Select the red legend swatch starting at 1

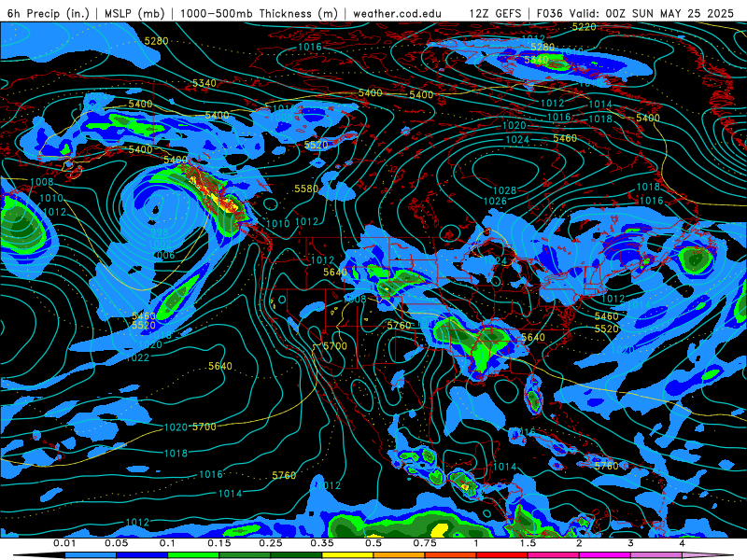pyautogui.click(x=501, y=555)
